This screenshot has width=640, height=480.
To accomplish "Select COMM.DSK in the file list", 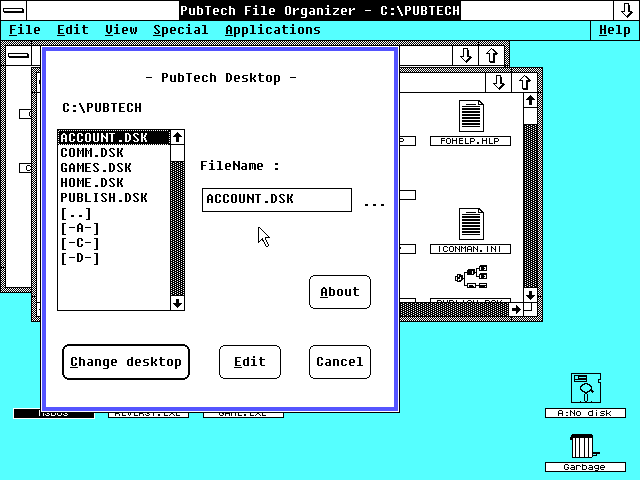I will (114, 153).
